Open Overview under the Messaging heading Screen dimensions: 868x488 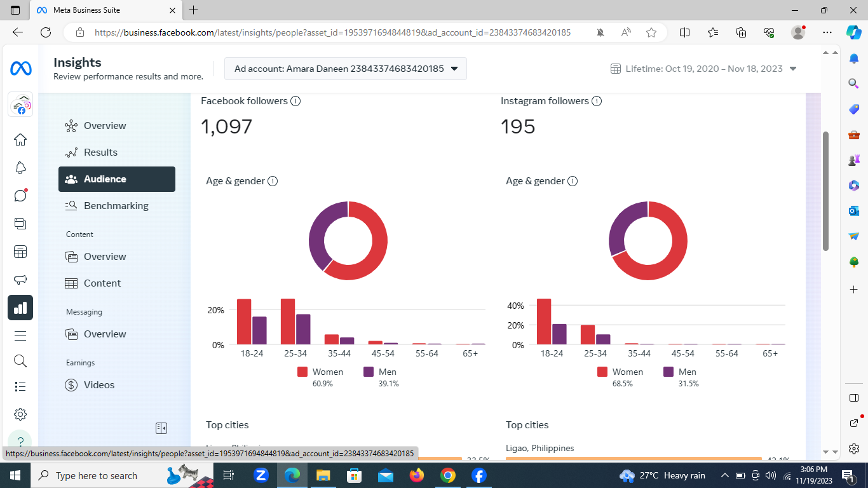[x=117, y=334]
